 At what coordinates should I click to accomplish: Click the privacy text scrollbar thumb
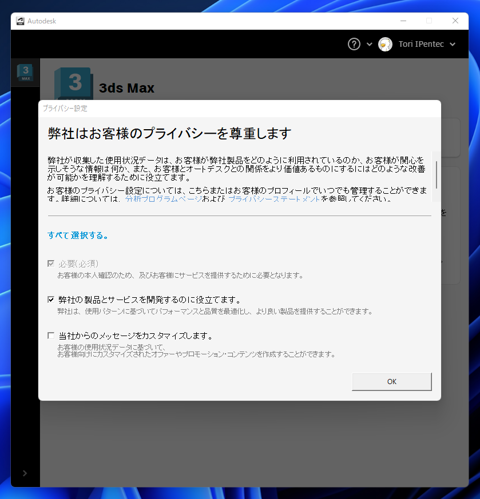pos(436,175)
